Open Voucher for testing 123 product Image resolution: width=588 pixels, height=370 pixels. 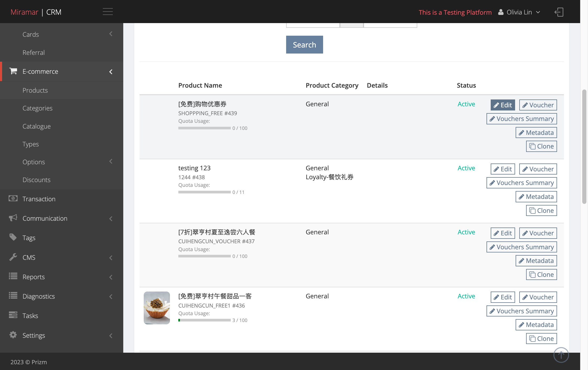tap(538, 169)
